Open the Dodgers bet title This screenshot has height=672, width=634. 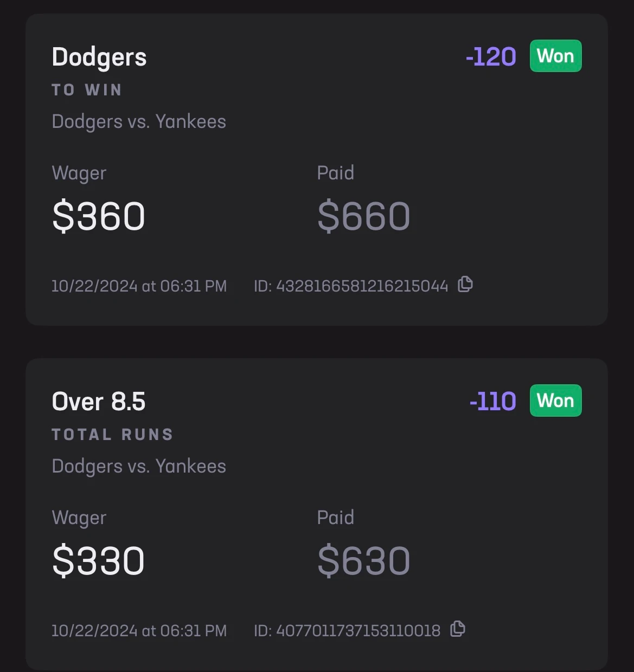(99, 57)
